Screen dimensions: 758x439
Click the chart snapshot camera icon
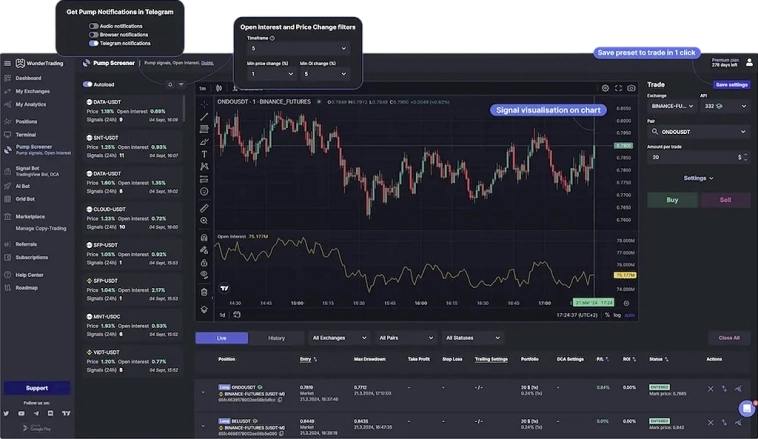point(631,88)
